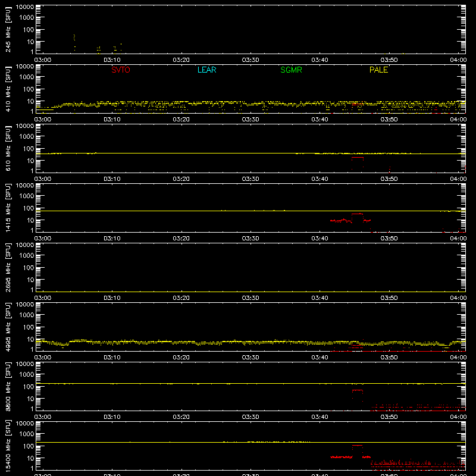
Task: Click the red step pulse in 1415 MHz plot
Action: point(358,214)
